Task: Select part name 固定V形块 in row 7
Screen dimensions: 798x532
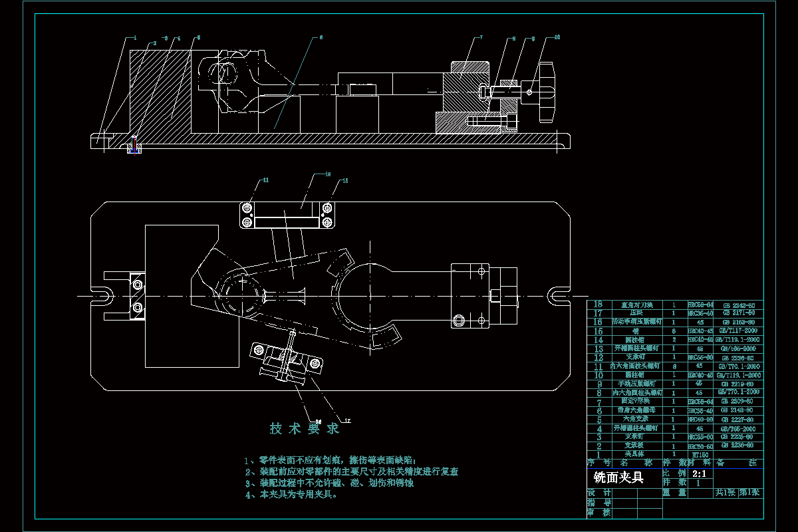Action: pos(636,401)
